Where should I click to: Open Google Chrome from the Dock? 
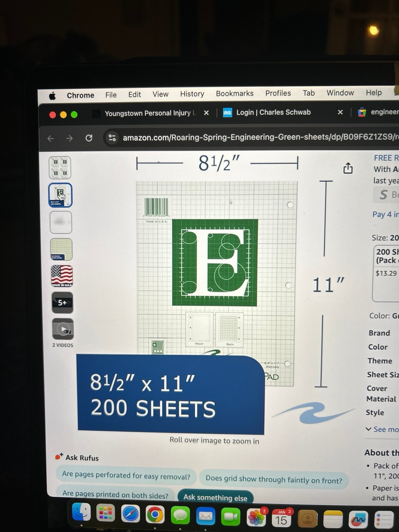click(x=155, y=515)
